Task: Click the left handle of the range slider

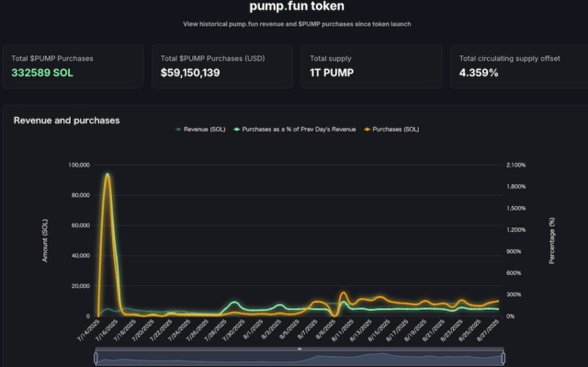Action: (x=96, y=358)
